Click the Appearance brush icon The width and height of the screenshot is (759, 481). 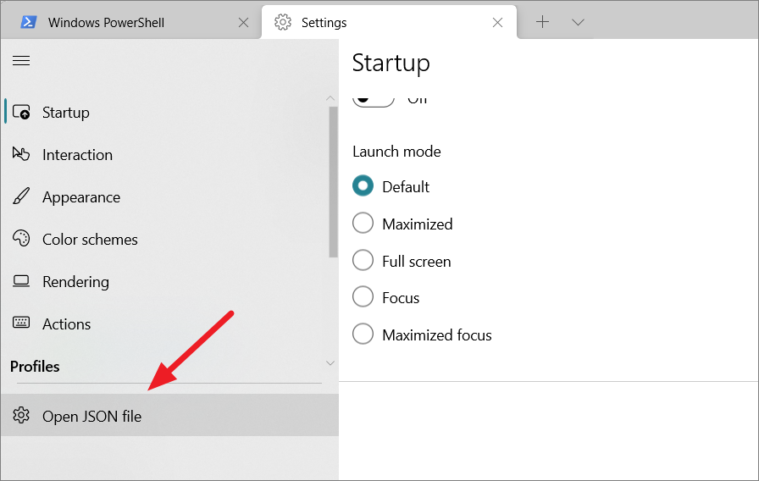[x=21, y=196]
